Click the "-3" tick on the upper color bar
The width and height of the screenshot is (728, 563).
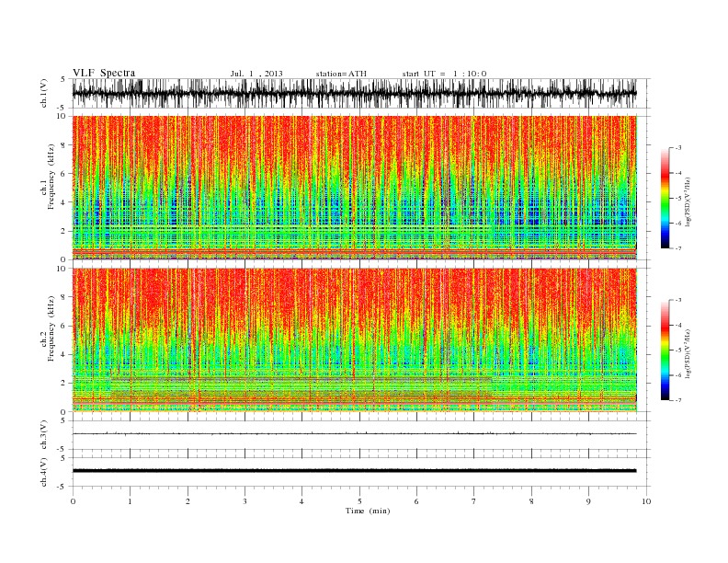click(678, 148)
